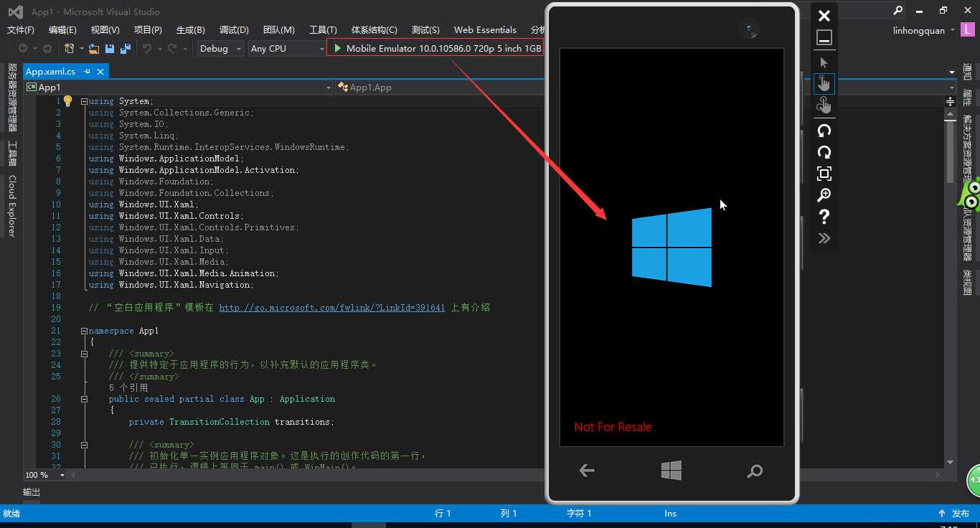Click the Navigate Backward toolbar arrow
This screenshot has height=528, width=980.
point(23,48)
